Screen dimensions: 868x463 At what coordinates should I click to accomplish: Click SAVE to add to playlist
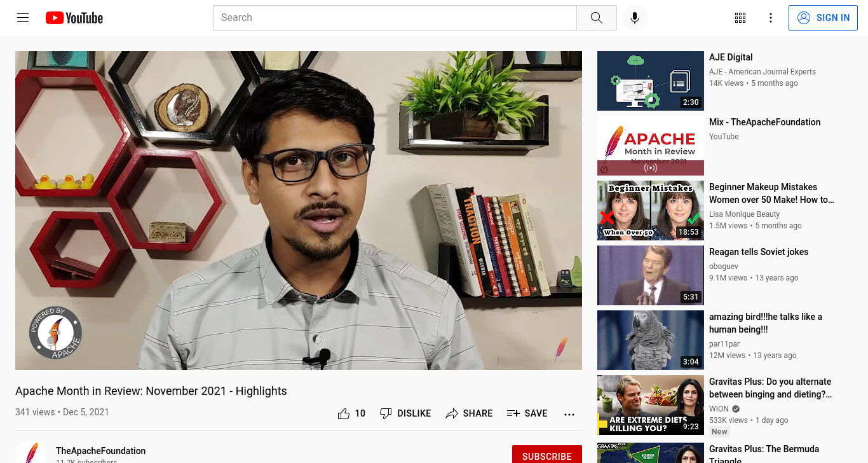point(527,413)
